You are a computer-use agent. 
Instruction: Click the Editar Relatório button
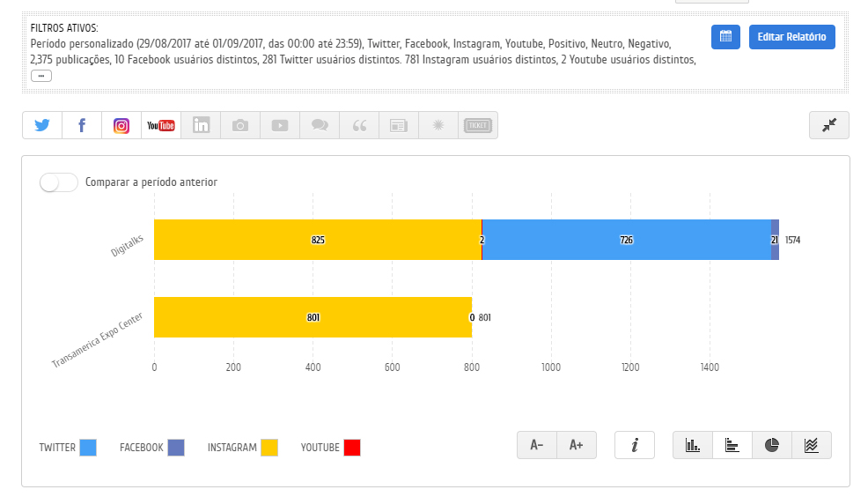tap(791, 37)
